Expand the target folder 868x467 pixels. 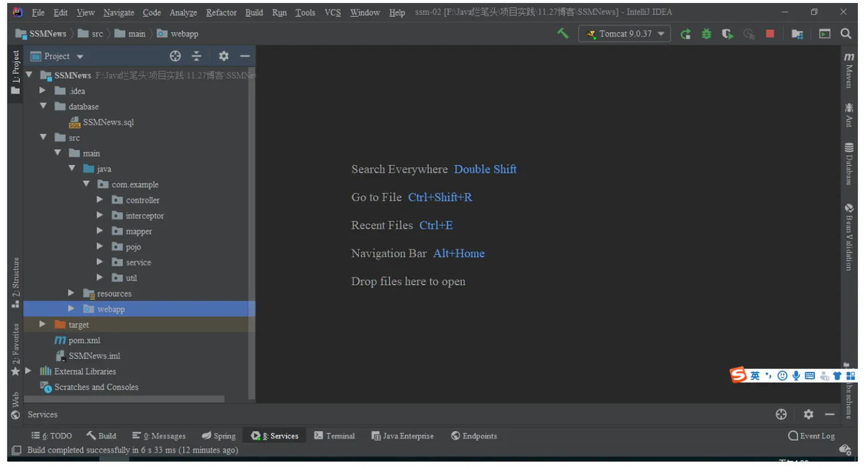click(43, 324)
